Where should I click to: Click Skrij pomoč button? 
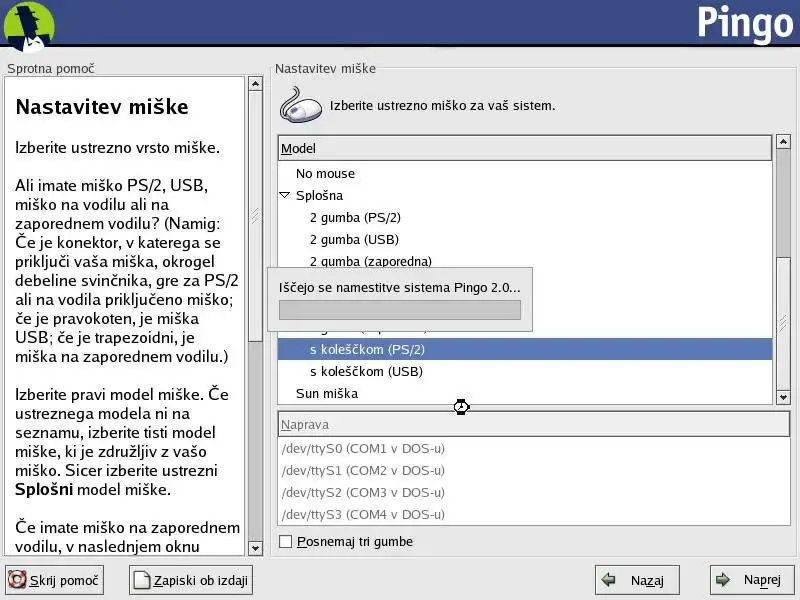(x=54, y=580)
